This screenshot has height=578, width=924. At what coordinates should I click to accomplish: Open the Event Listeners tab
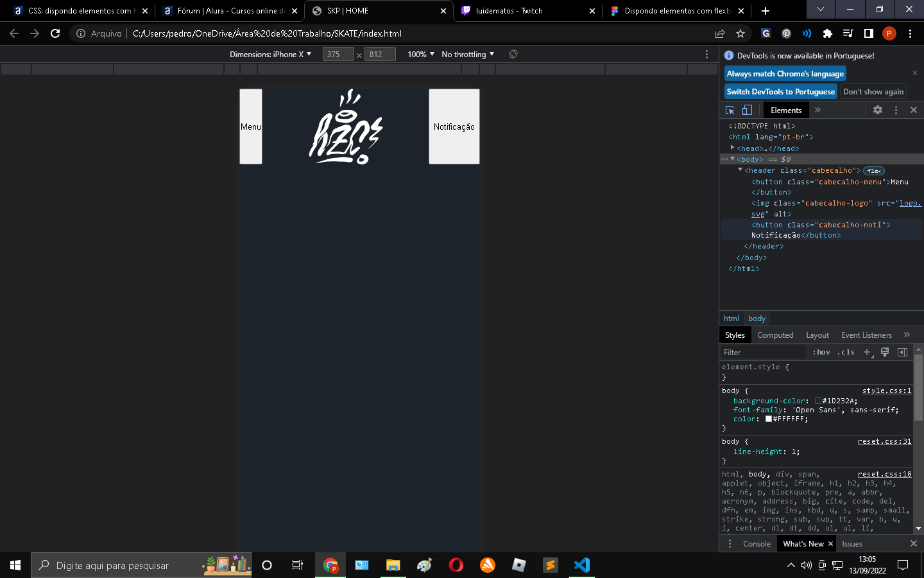pyautogui.click(x=866, y=335)
